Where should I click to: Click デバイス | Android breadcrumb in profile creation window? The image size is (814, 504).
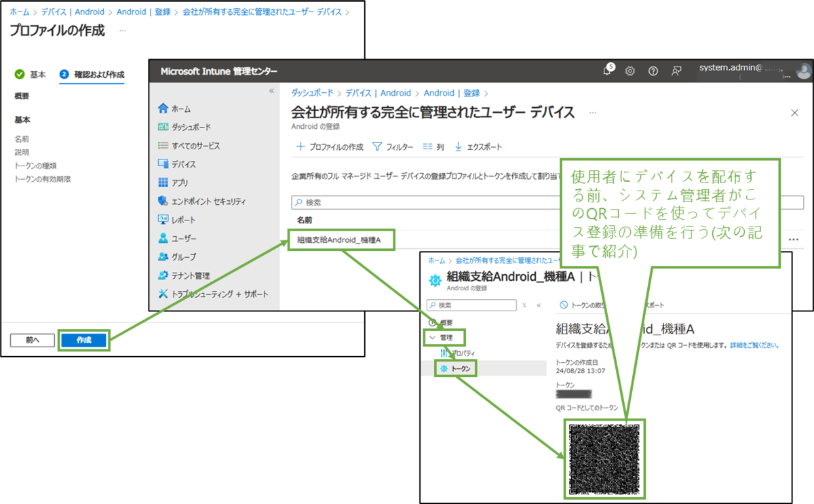click(72, 12)
